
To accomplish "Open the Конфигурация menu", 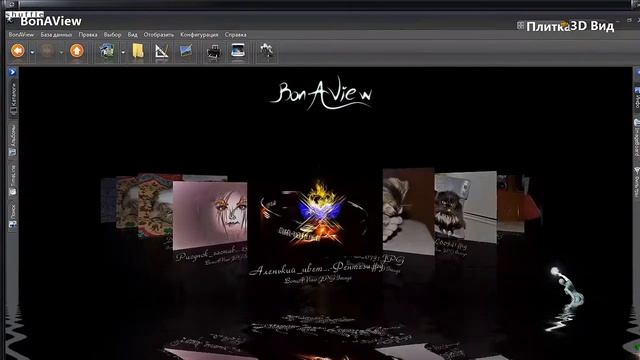I will click(199, 35).
